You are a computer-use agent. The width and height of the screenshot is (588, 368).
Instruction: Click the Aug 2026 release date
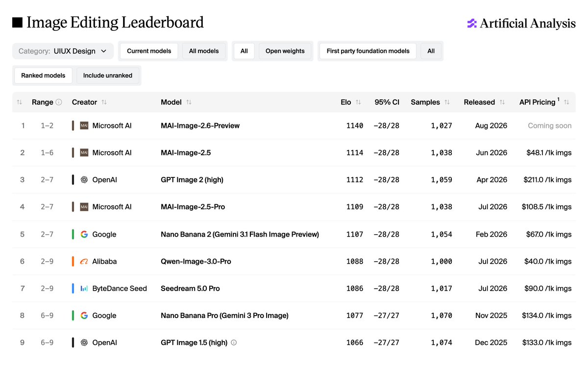click(491, 125)
